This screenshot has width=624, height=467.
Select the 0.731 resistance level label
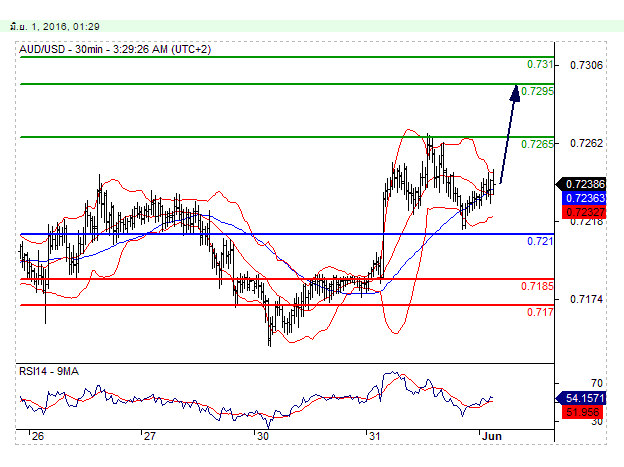coord(540,64)
